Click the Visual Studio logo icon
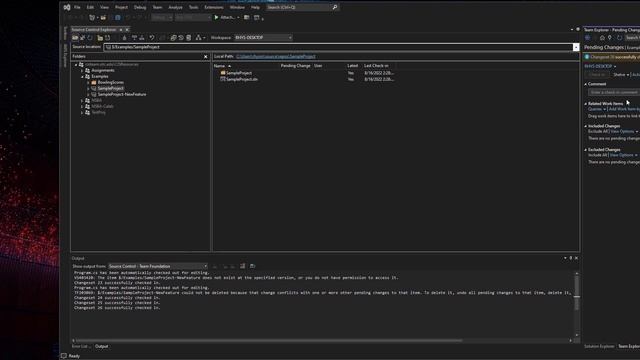 coord(67,7)
